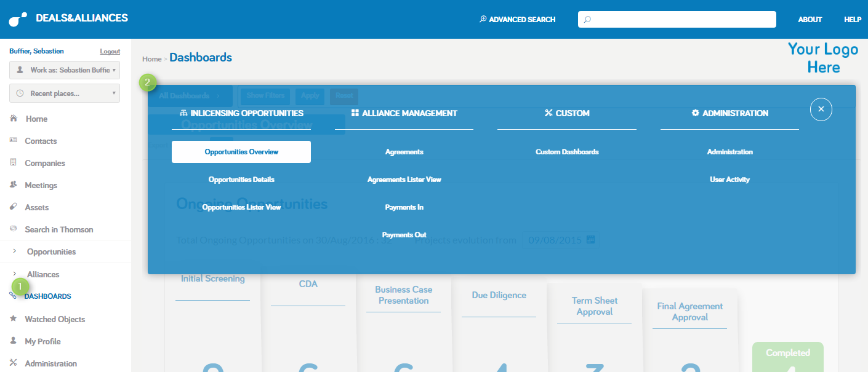
Task: Click the Alliance Management grid icon
Action: click(x=355, y=113)
